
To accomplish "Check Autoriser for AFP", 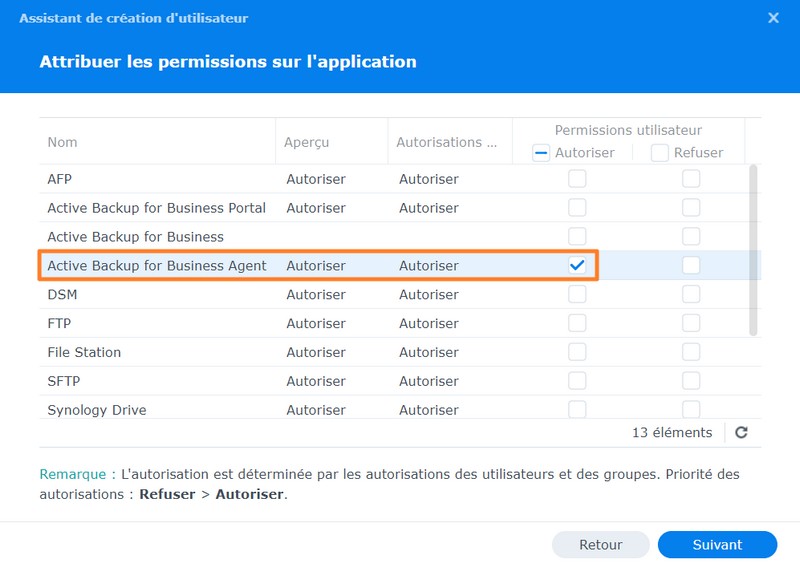I will tap(577, 179).
